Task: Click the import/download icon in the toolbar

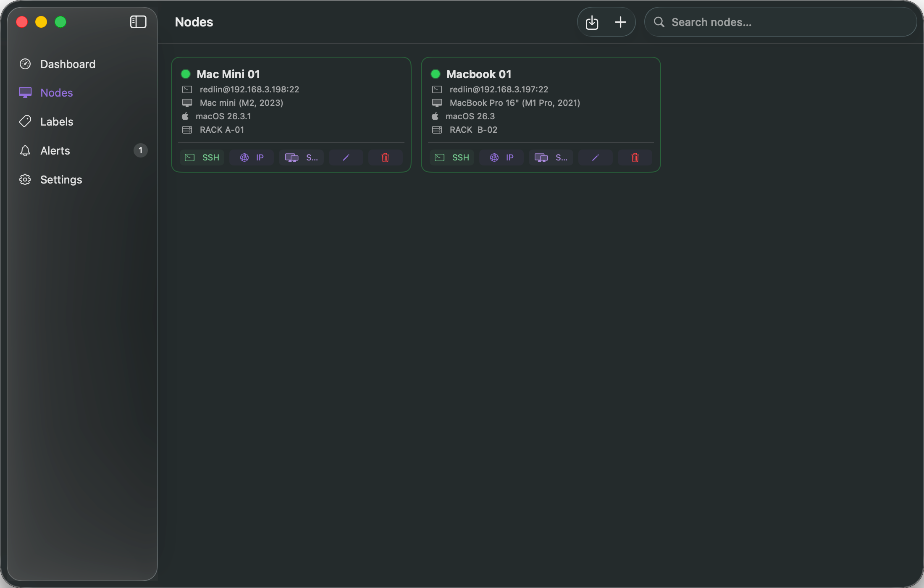Action: pyautogui.click(x=592, y=22)
